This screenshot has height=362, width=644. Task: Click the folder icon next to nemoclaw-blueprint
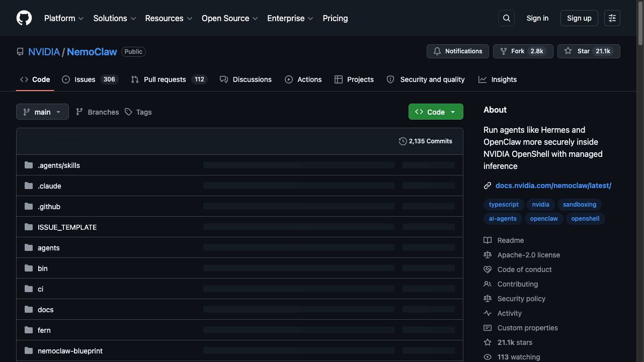click(29, 350)
